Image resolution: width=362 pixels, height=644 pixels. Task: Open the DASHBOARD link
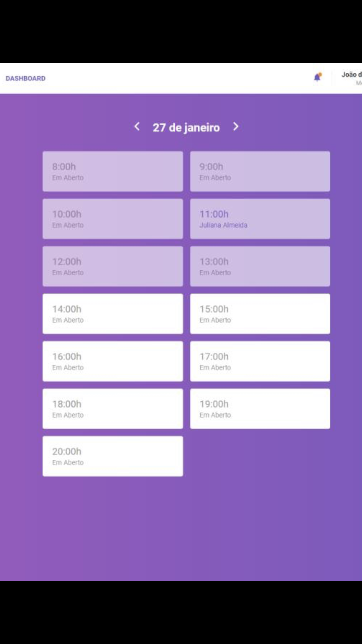(x=26, y=78)
